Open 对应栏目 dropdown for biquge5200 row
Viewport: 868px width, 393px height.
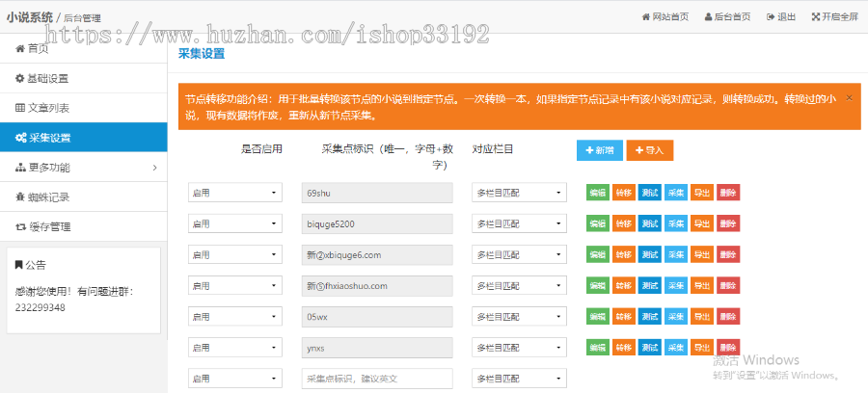[519, 223]
